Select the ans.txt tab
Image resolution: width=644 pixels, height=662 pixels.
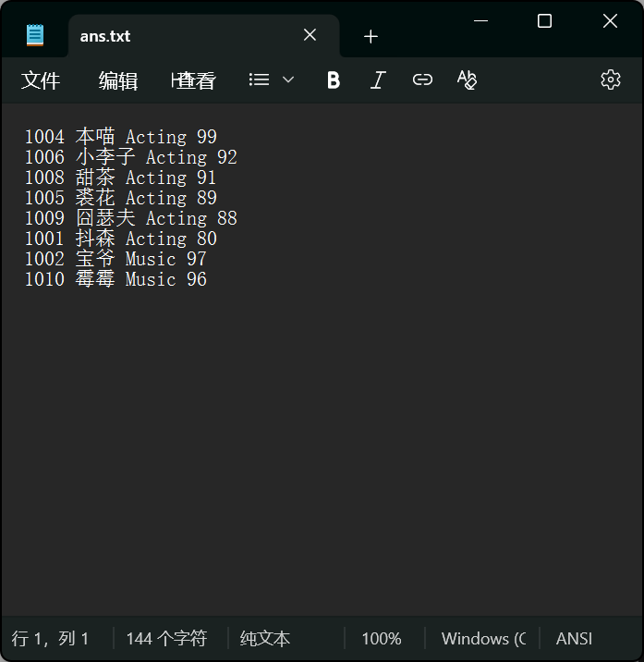[x=204, y=36]
